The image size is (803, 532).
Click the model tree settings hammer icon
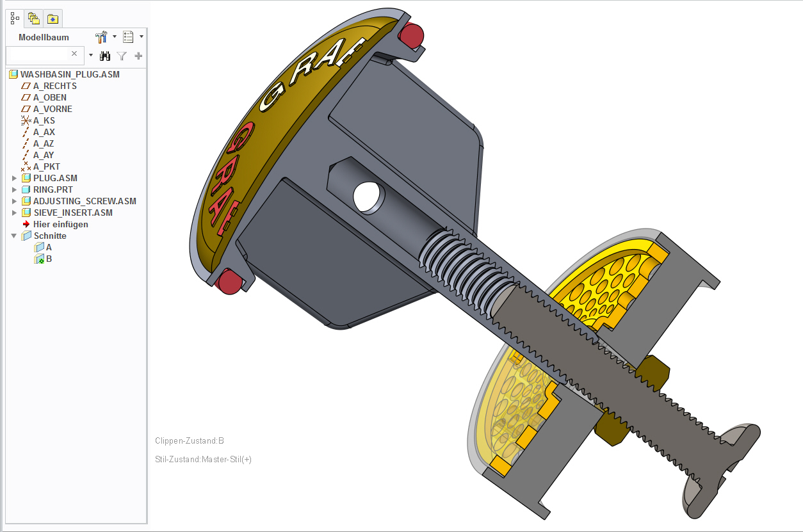tap(101, 37)
